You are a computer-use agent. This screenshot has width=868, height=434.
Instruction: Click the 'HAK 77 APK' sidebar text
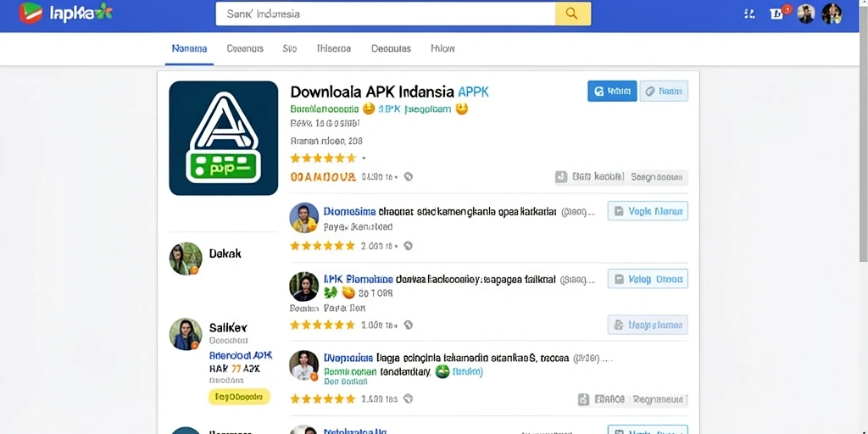click(x=235, y=369)
